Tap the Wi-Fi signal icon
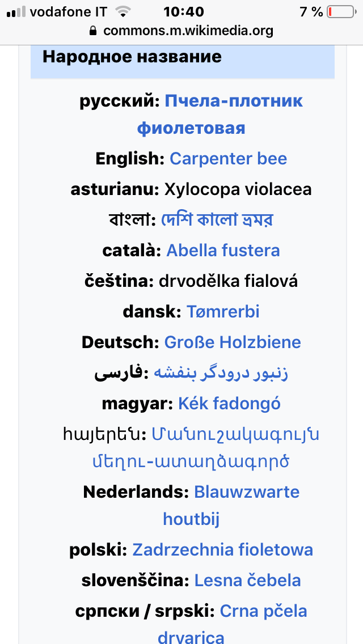The image size is (363, 644). pyautogui.click(x=121, y=12)
